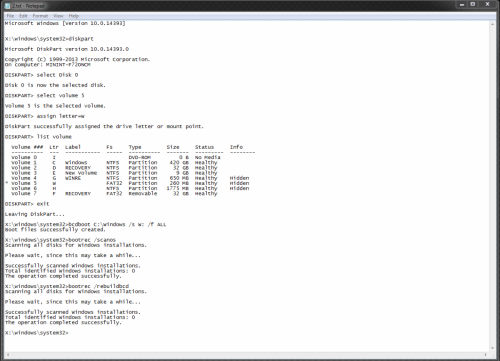Click the 'On computer: MININT' line

(x=48, y=65)
